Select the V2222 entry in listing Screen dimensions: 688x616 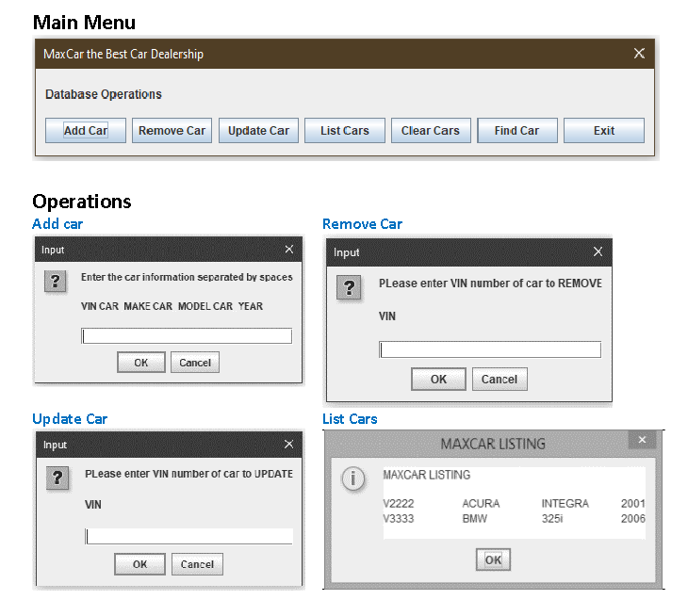pos(399,503)
